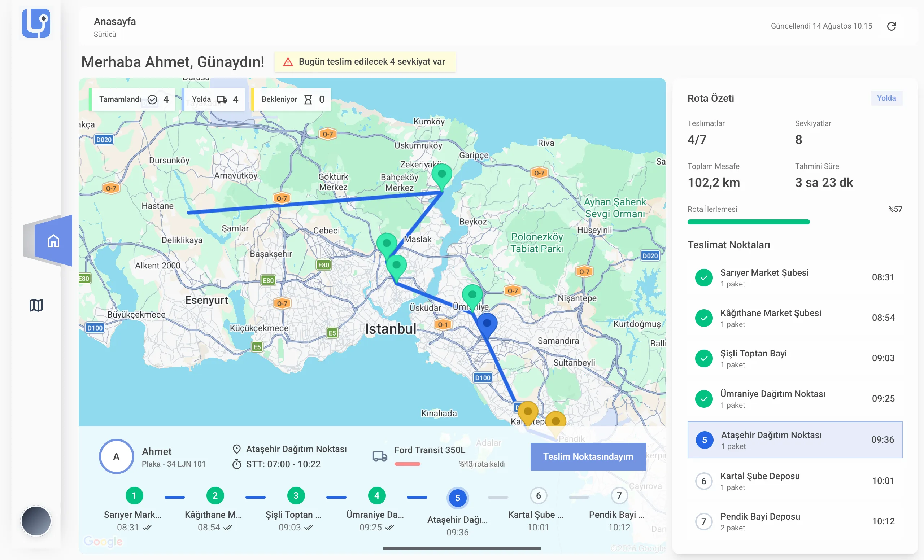Click green check beside Sarıyer Market Şubesi
The height and width of the screenshot is (560, 924).
[704, 278]
